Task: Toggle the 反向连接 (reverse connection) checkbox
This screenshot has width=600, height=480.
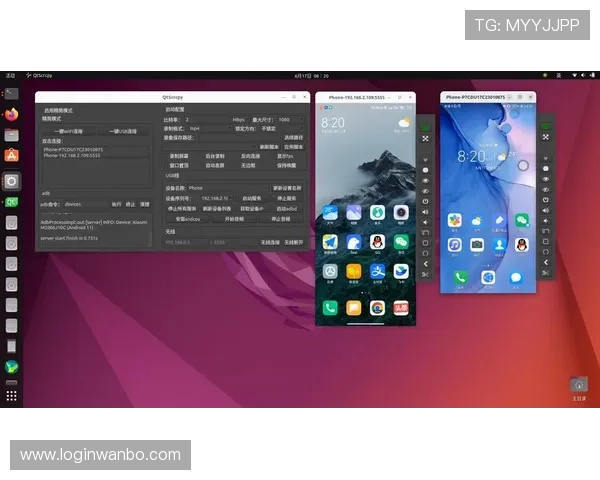Action: [249, 156]
